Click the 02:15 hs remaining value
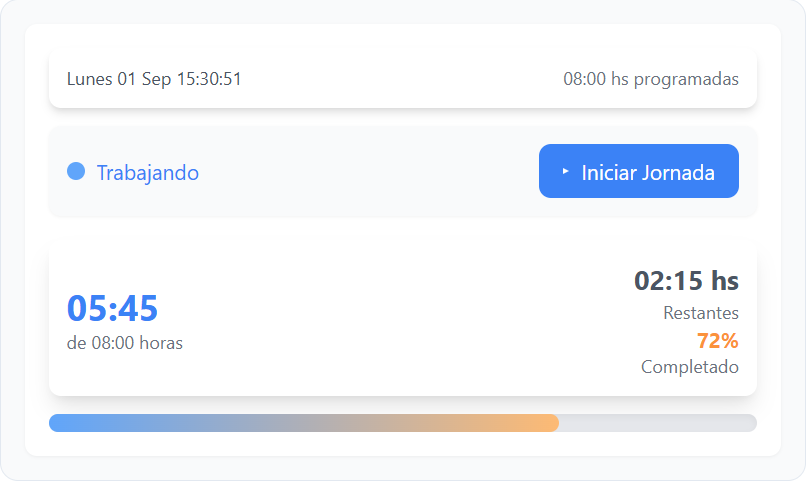Viewport: 806px width, 481px height. point(686,281)
